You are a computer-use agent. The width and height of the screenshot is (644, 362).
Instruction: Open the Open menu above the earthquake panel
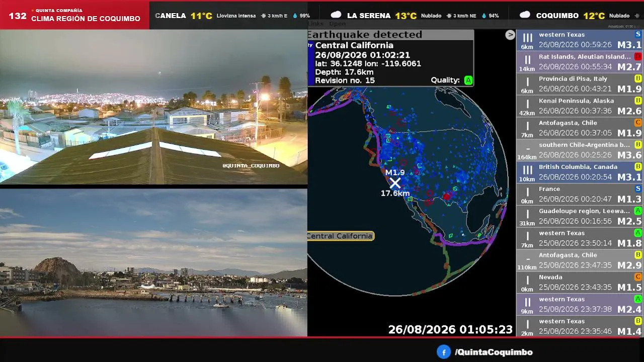tap(337, 24)
